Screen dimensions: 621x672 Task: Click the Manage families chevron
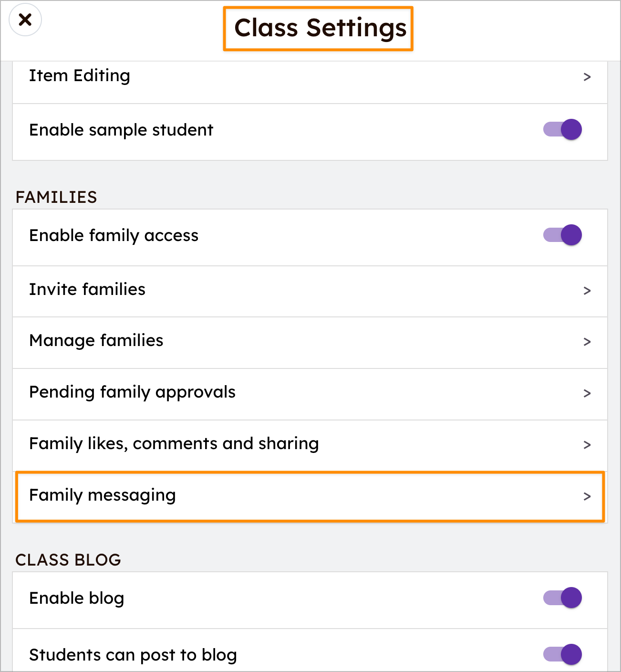tap(587, 342)
